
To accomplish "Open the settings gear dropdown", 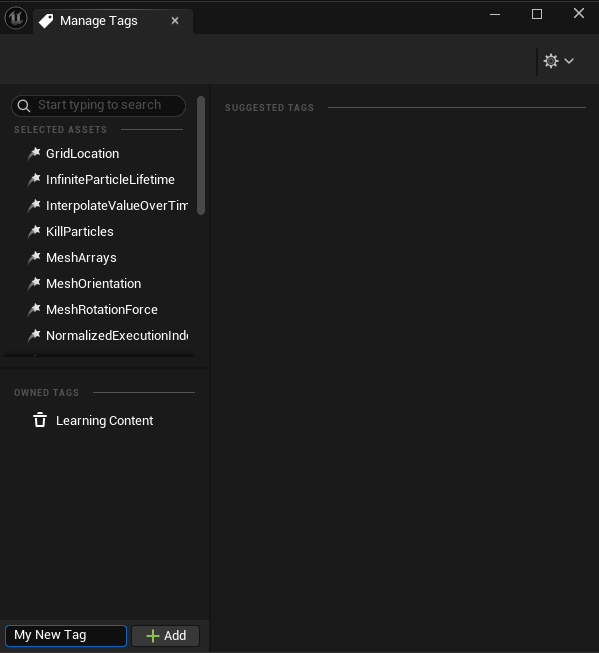I will pos(559,61).
